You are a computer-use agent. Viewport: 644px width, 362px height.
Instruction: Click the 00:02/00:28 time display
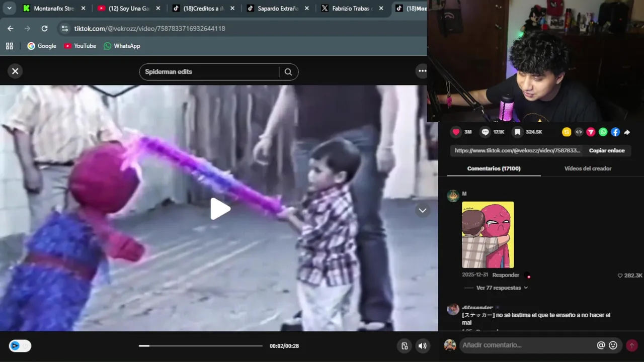(x=284, y=346)
